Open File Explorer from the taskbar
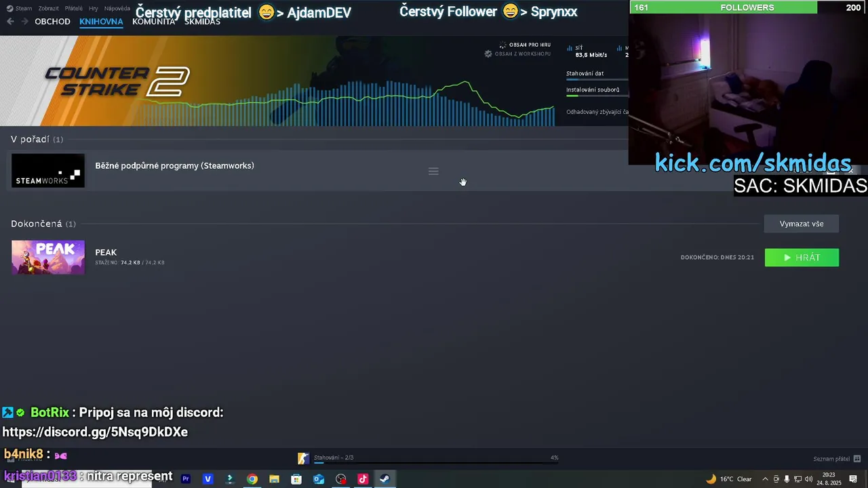The image size is (868, 488). pyautogui.click(x=274, y=479)
